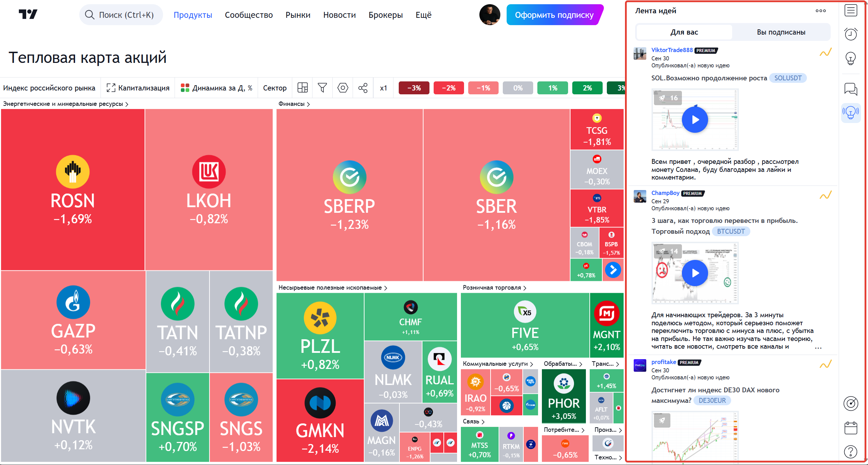
Task: Click the DE30EUR symbol tag
Action: coord(712,400)
